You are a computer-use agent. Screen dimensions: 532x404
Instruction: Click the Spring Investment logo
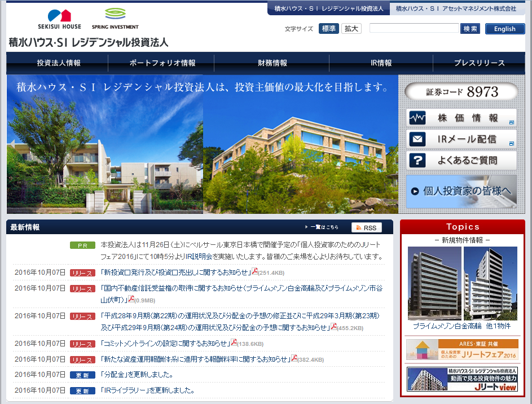115,19
